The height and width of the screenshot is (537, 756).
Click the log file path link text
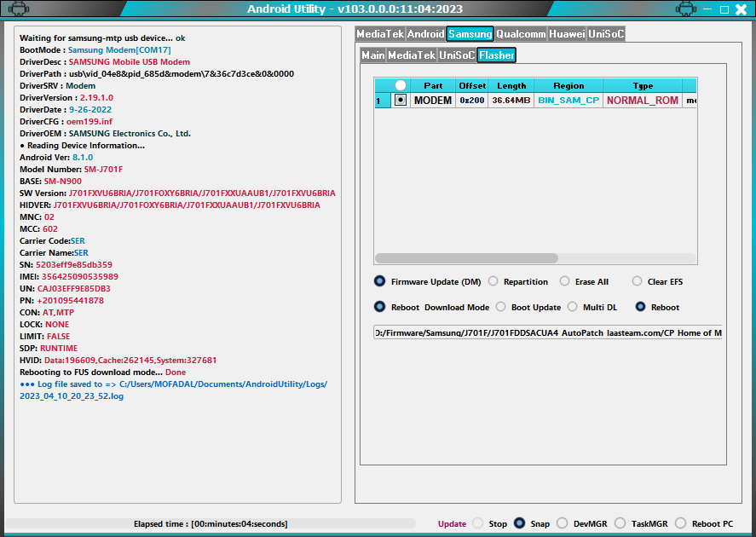[x=174, y=390]
